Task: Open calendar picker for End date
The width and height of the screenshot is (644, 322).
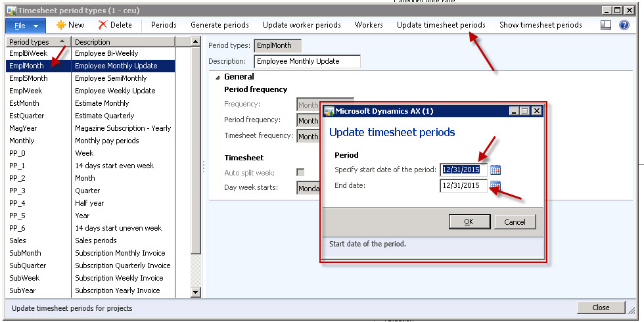Action: pyautogui.click(x=495, y=186)
